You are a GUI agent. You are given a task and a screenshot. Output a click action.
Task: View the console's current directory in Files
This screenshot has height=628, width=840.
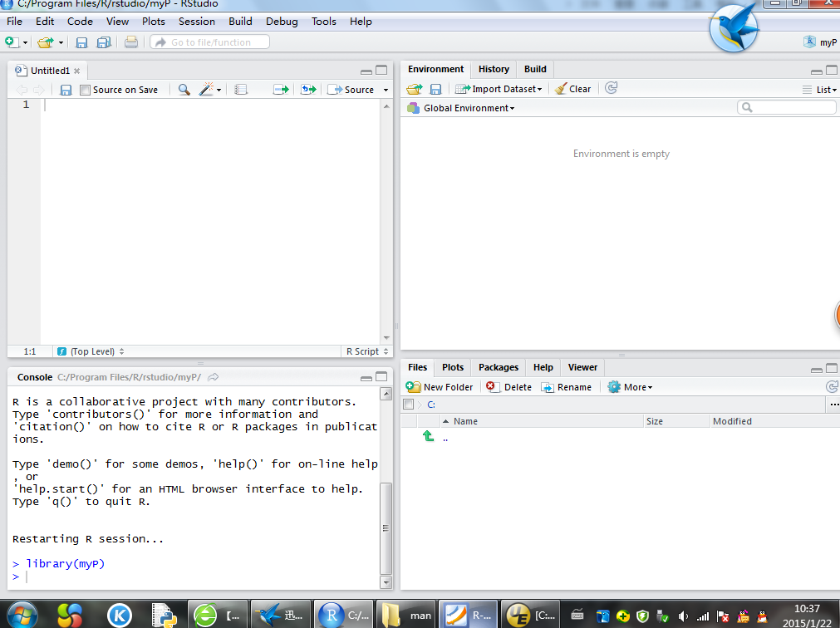pos(214,377)
